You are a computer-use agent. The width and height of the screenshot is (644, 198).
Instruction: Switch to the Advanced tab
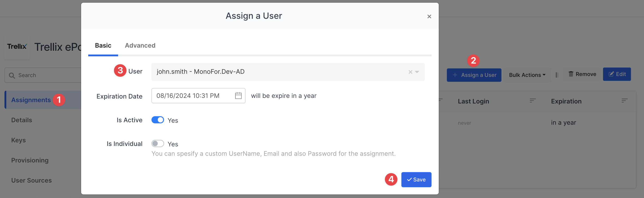coord(140,45)
